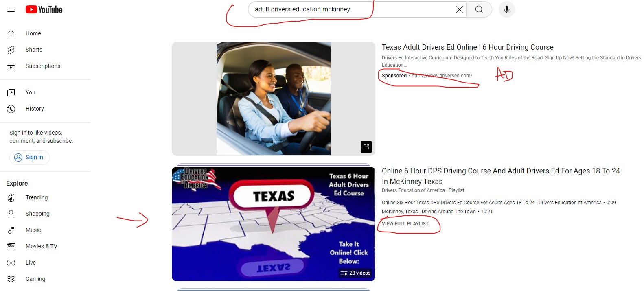Click the external link icon on ad thumbnail
Viewport: 644px width, 291px height.
coord(366,147)
